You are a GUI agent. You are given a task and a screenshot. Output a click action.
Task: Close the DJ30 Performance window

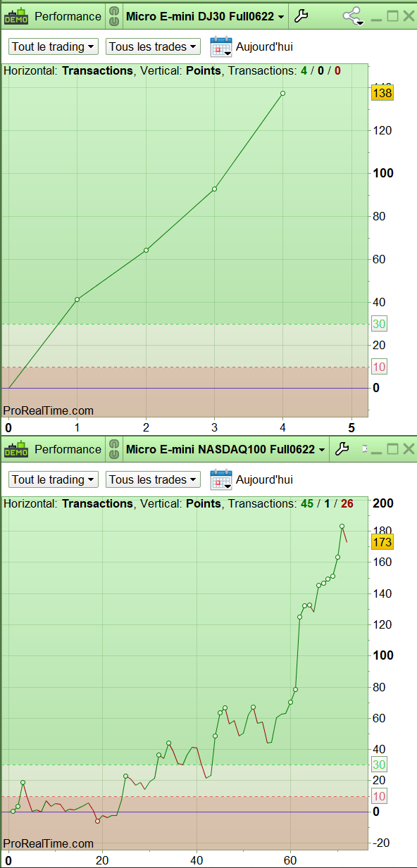(x=409, y=15)
